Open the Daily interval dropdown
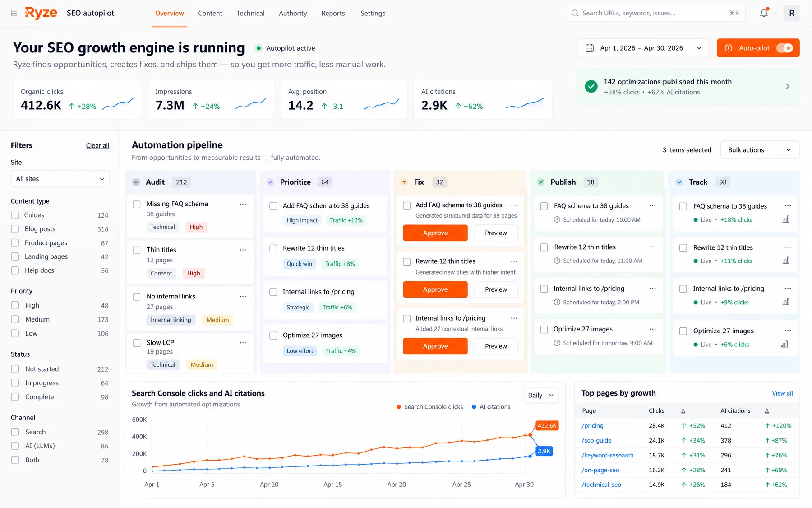812x508 pixels. (540, 396)
